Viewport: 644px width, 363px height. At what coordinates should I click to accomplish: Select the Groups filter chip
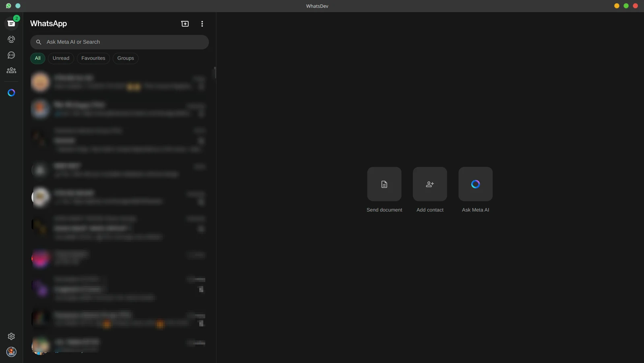(126, 58)
